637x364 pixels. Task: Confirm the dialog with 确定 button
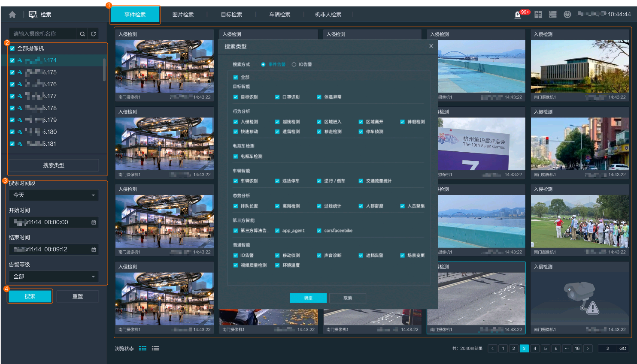tap(308, 298)
